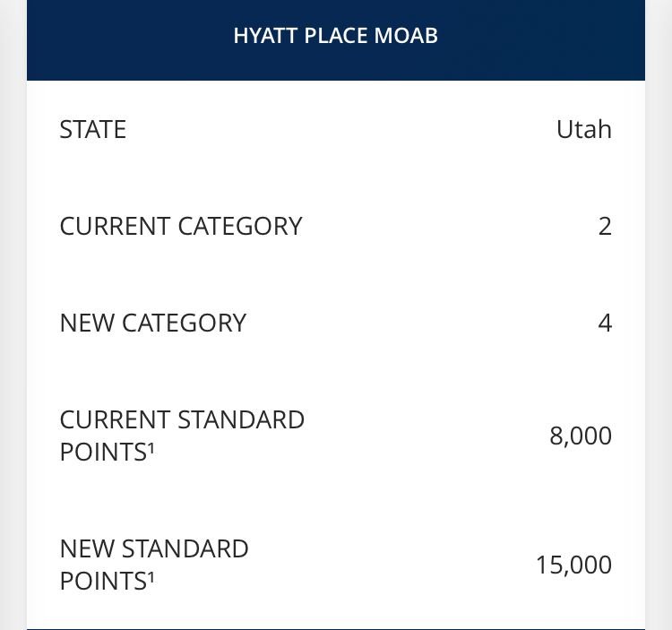Image resolution: width=672 pixels, height=630 pixels.
Task: Click the 8,000 points value
Action: coord(581,436)
